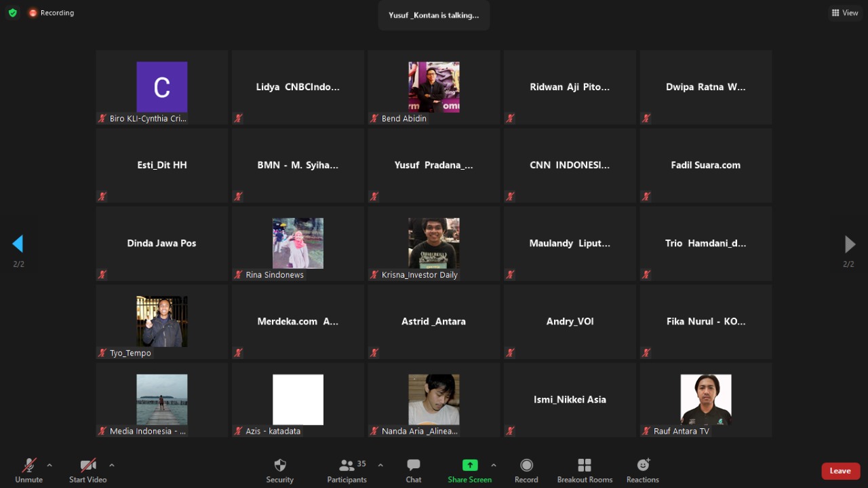Screen dimensions: 868x488
Task: Open the Security shield icon
Action: pos(279,466)
